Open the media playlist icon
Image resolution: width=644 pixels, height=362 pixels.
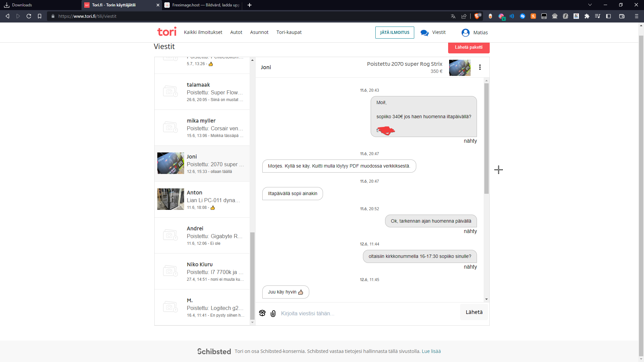(x=598, y=16)
